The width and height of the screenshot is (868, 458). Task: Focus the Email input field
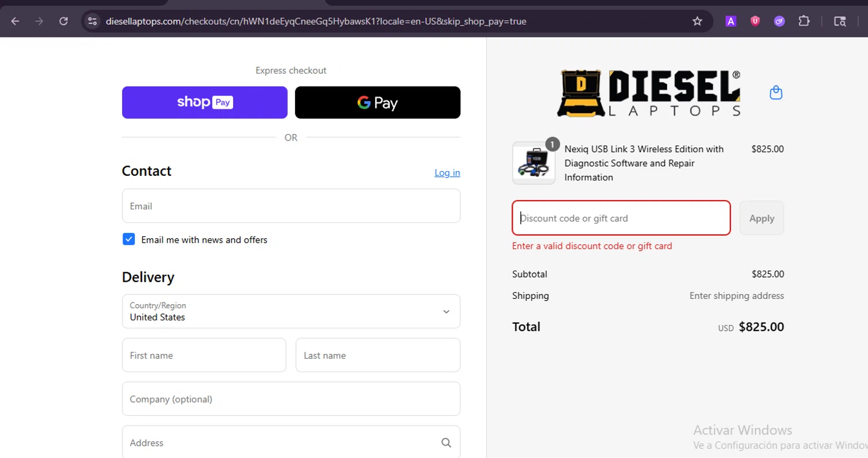(291, 206)
